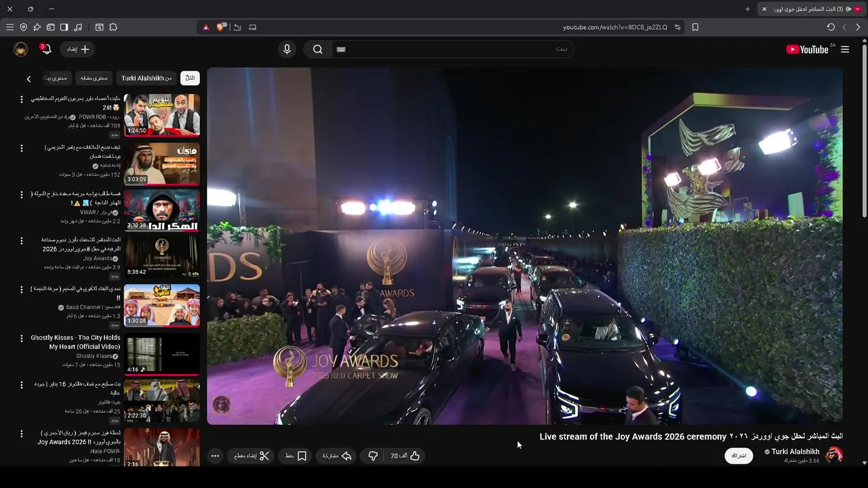Viewport: 868px width, 488px height.
Task: Open more actions ellipsis under the video
Action: (215, 456)
